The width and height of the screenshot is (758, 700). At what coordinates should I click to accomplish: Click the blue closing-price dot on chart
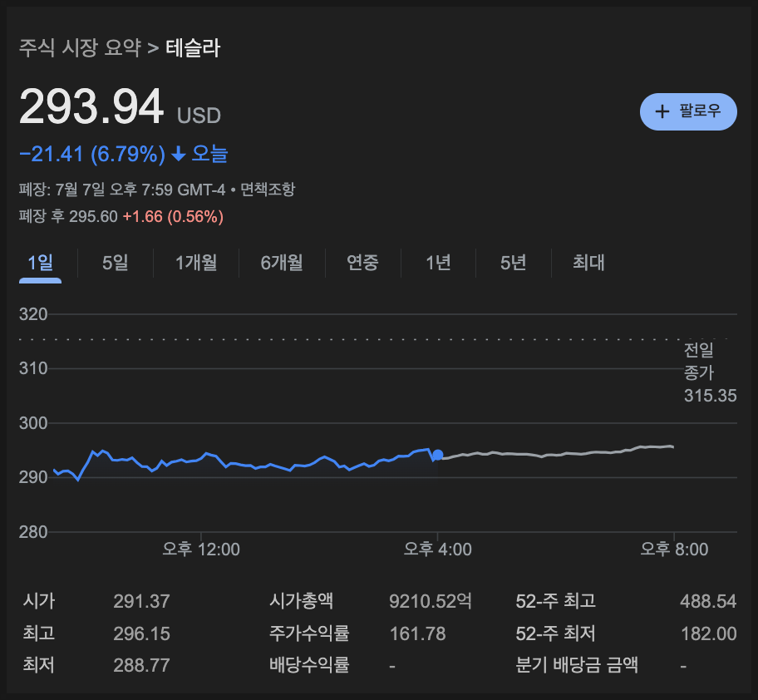tap(437, 455)
